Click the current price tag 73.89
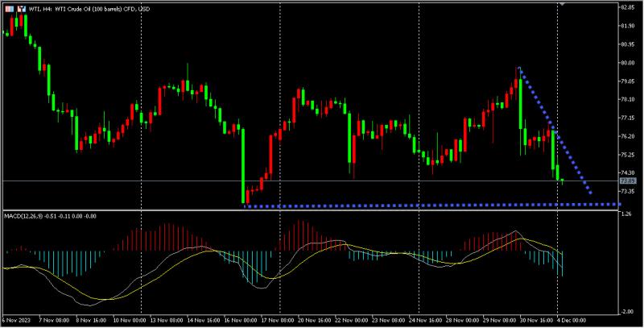The width and height of the screenshot is (644, 328). click(x=628, y=181)
